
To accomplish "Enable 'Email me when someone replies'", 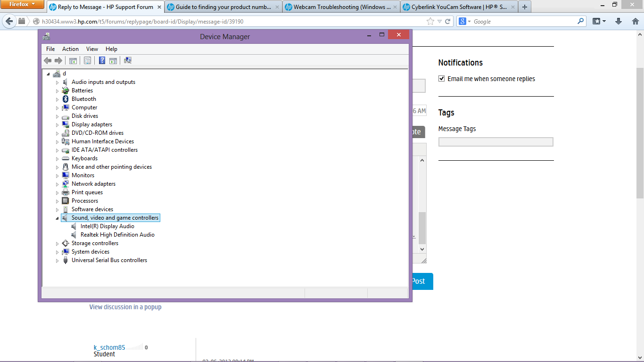I will (442, 79).
